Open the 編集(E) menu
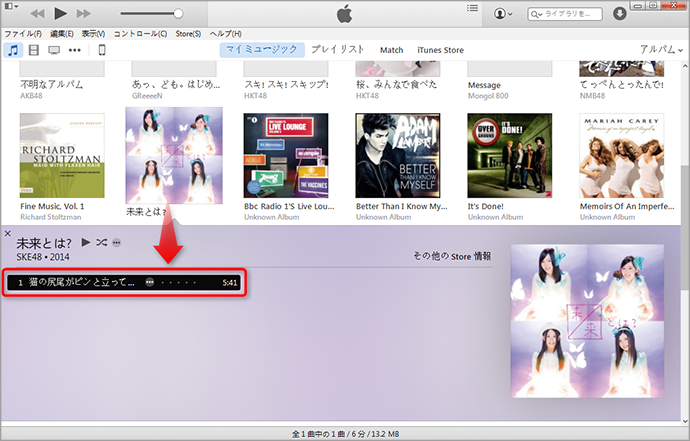 pyautogui.click(x=62, y=34)
